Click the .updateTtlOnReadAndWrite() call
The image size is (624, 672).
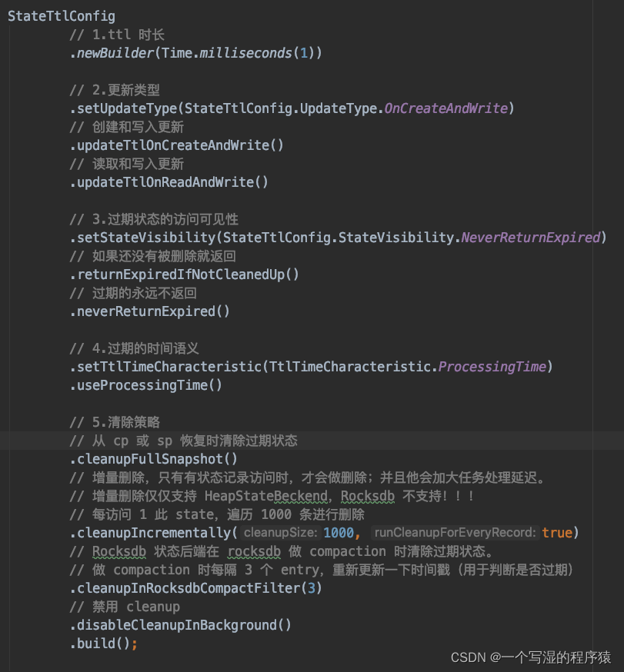pos(169,182)
